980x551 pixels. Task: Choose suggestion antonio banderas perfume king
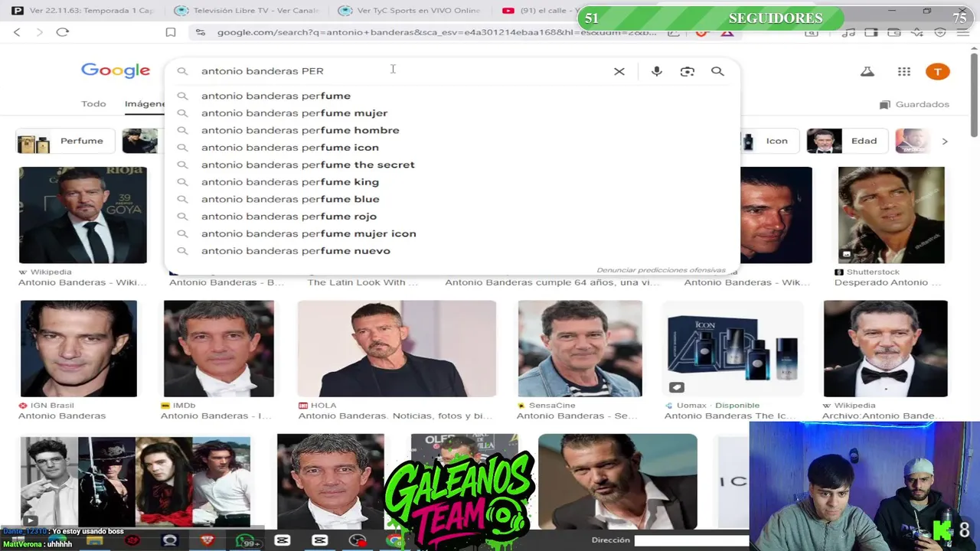point(452,182)
